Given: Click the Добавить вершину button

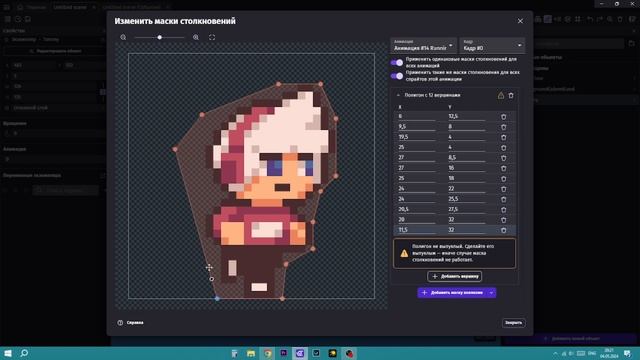Looking at the screenshot, I should click(x=455, y=276).
